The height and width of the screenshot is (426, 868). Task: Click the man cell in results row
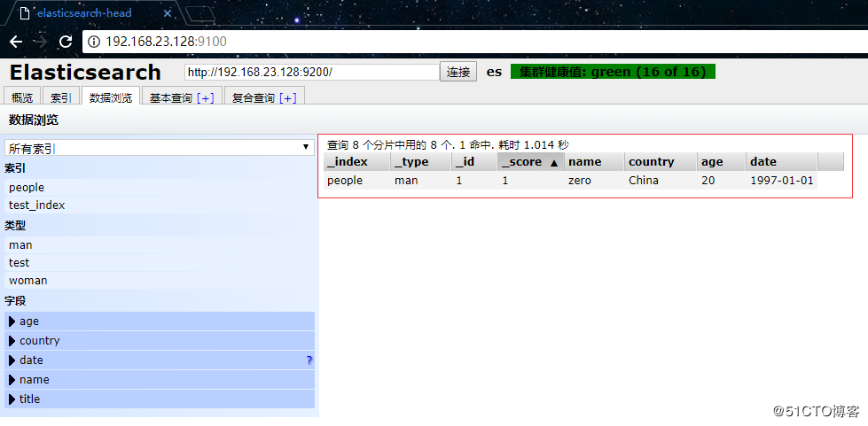click(x=421, y=181)
